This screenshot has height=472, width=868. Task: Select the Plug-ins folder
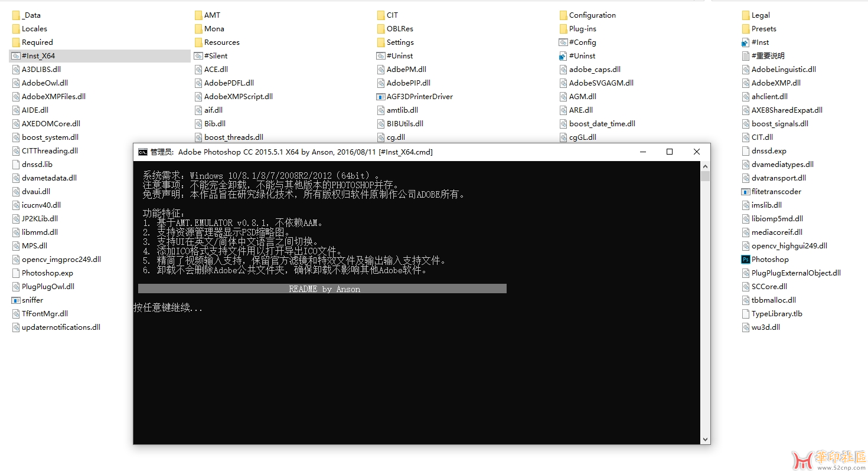(x=577, y=29)
